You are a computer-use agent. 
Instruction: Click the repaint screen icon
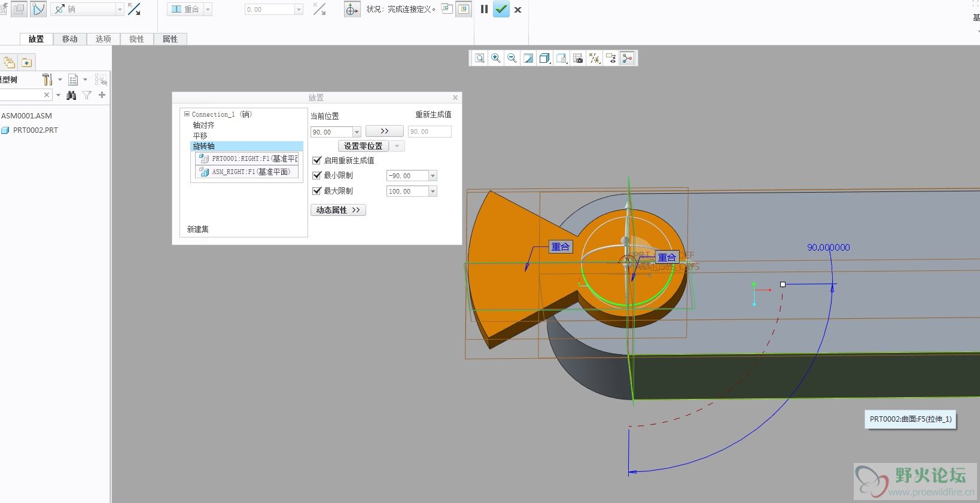pyautogui.click(x=528, y=58)
